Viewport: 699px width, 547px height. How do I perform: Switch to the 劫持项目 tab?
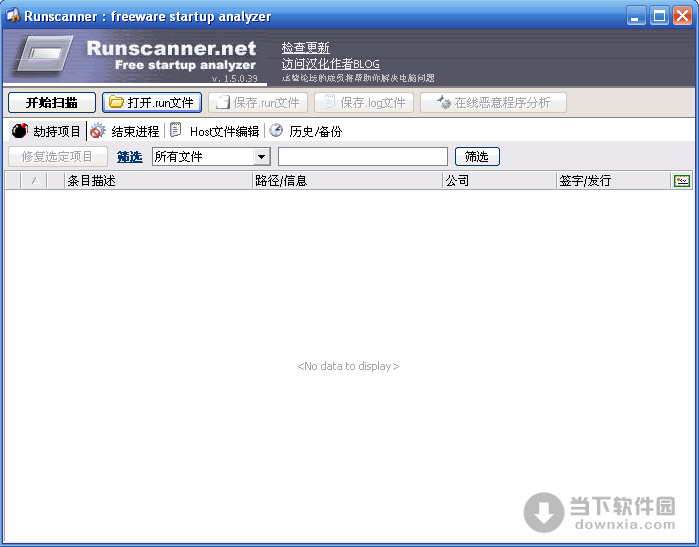[46, 131]
